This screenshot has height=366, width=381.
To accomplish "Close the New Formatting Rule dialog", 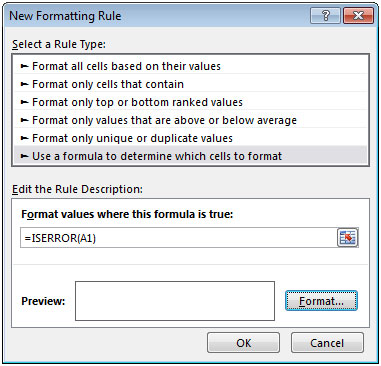I will tap(358, 16).
